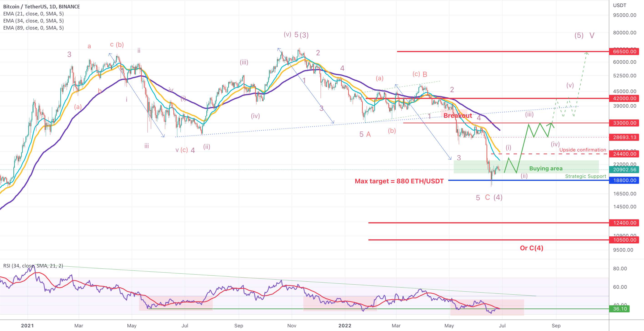Click the 60.00 tick on RSI axis

click(620, 287)
